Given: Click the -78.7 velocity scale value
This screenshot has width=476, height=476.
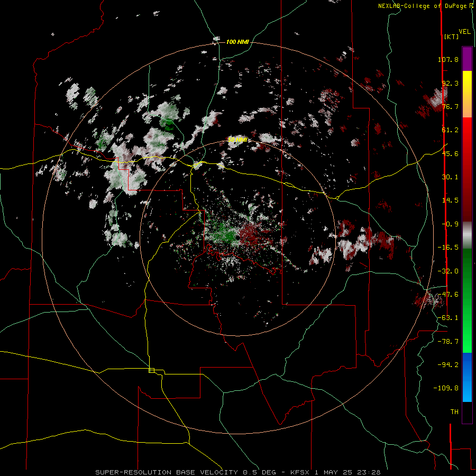Looking at the screenshot, I should click(448, 342).
